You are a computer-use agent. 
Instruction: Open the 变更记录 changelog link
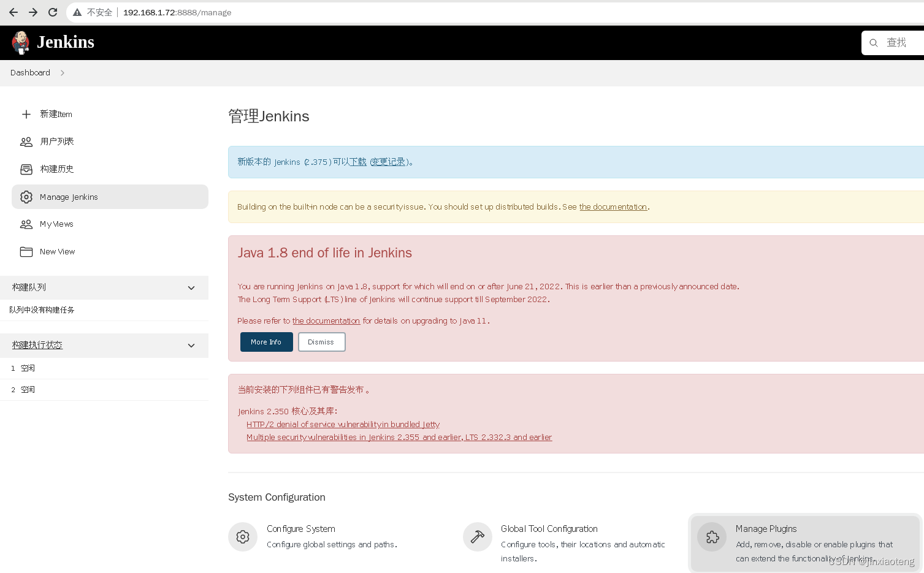pos(388,162)
